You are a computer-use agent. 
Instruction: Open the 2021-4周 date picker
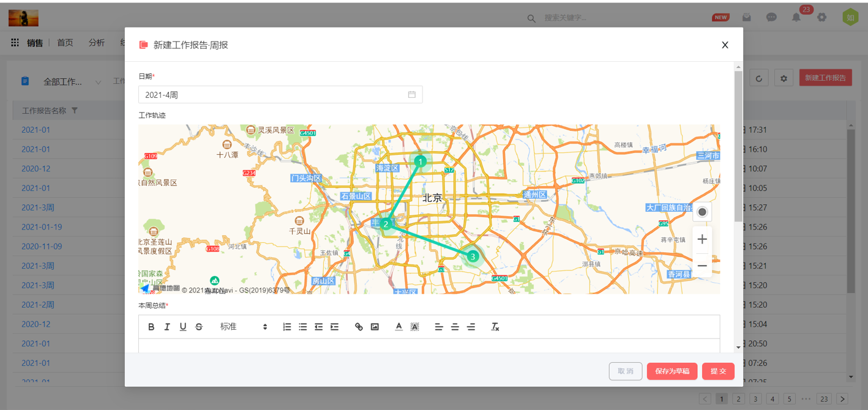point(280,95)
